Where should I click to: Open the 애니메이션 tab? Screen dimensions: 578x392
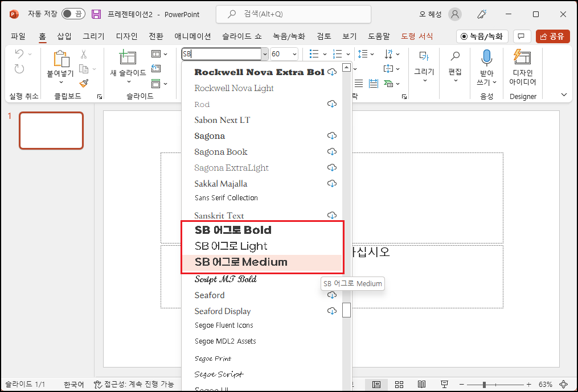192,36
